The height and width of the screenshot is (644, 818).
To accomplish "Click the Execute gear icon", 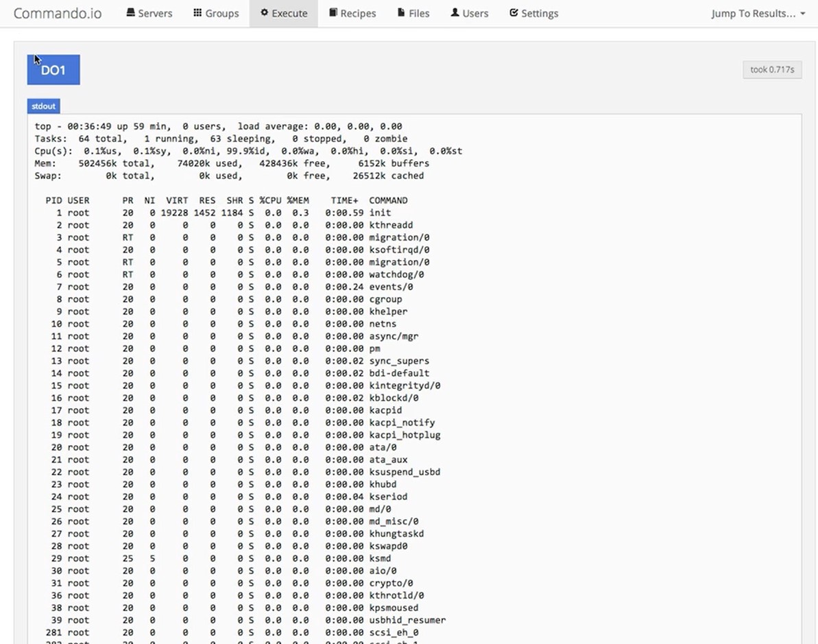I will [265, 12].
